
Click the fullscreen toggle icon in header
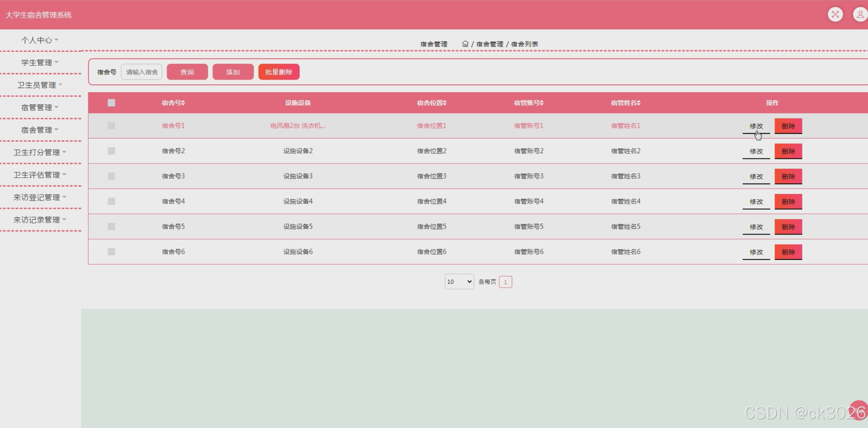[835, 15]
